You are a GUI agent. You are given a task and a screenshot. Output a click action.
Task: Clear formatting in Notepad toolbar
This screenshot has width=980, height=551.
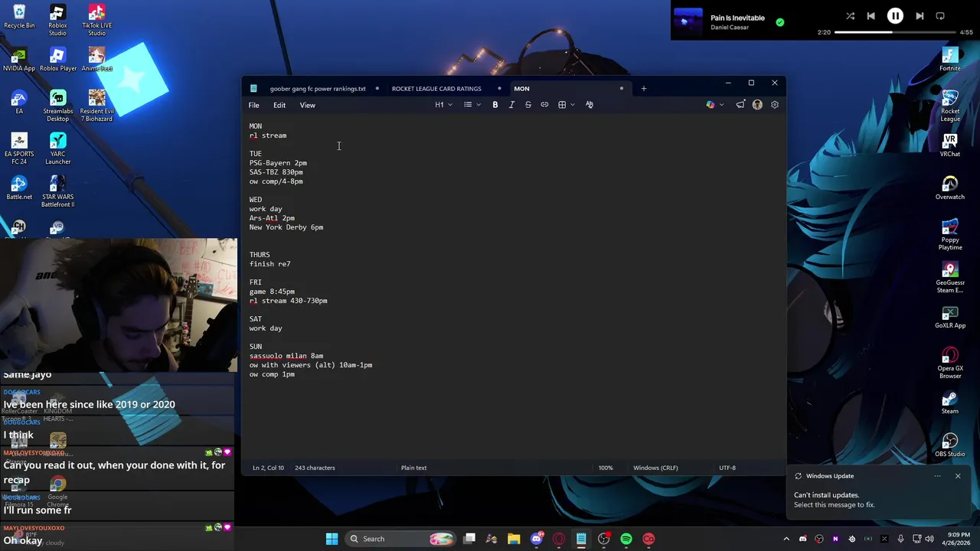pyautogui.click(x=590, y=105)
